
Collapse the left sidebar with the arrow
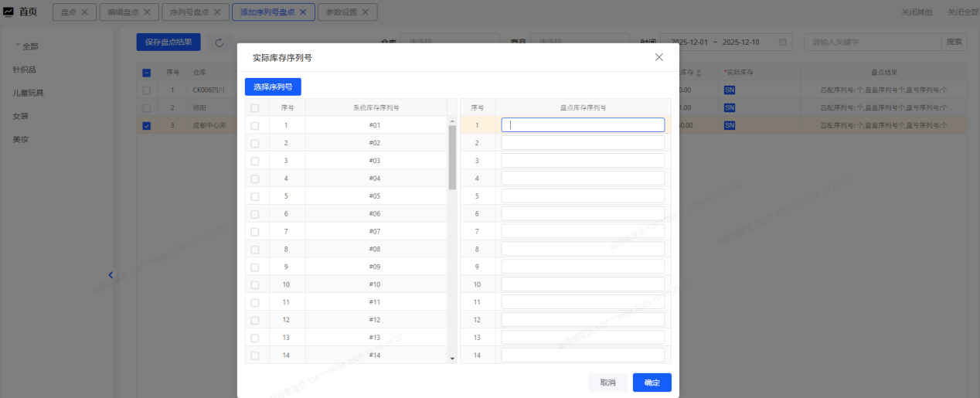(x=111, y=274)
